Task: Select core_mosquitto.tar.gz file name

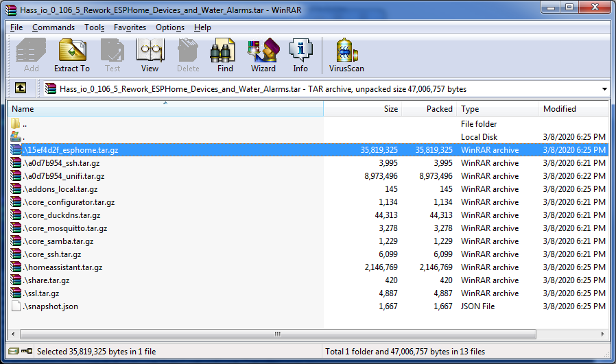Action: click(65, 228)
